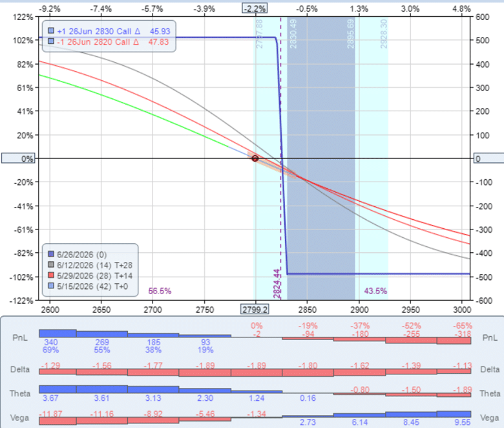Click the 0% label box on left axis

click(18, 158)
